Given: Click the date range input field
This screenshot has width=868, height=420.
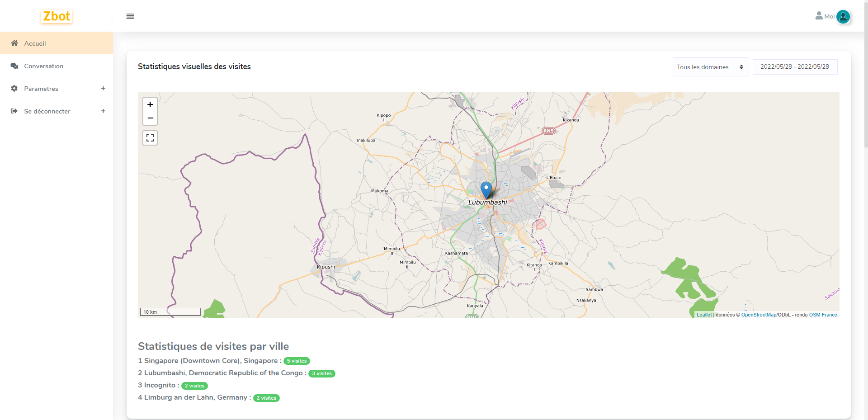Looking at the screenshot, I should pos(795,67).
